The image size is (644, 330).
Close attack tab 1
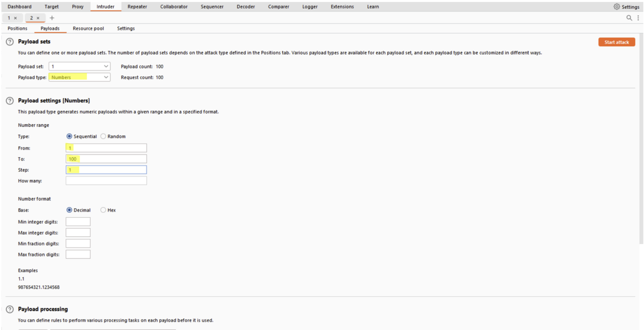[16, 18]
